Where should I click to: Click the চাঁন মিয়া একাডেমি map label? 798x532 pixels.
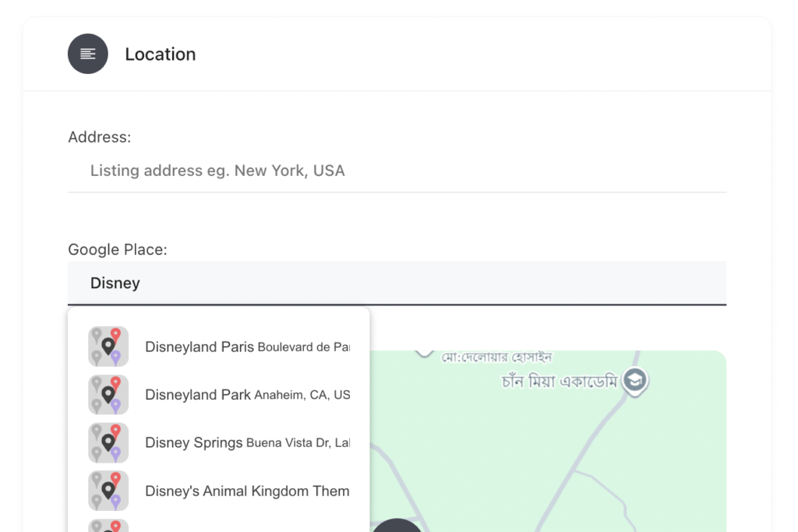pyautogui.click(x=560, y=381)
